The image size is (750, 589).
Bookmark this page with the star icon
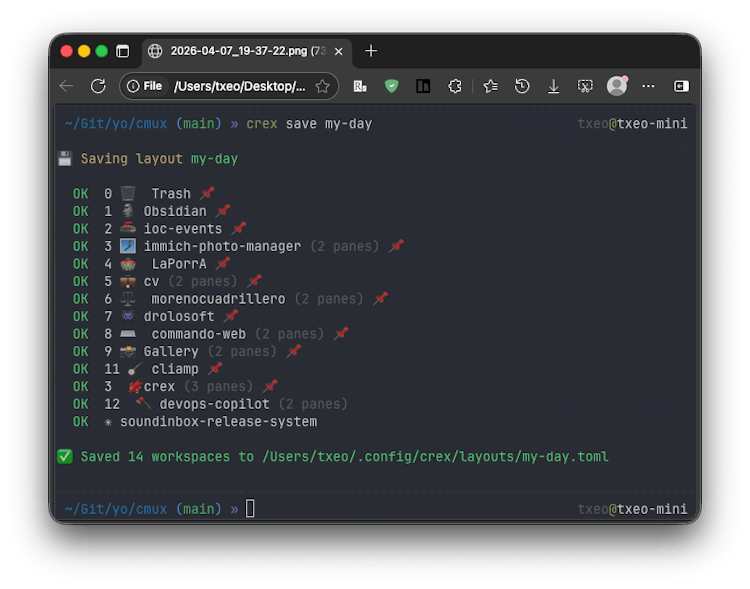coord(322,86)
